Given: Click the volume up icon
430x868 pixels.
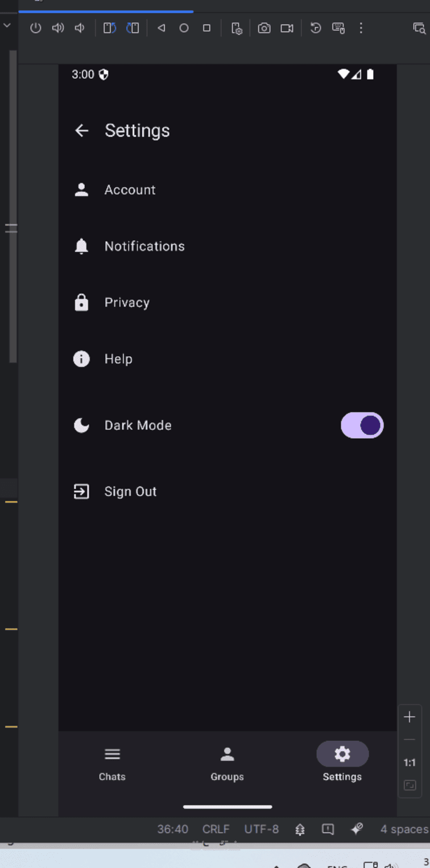Looking at the screenshot, I should [x=57, y=28].
